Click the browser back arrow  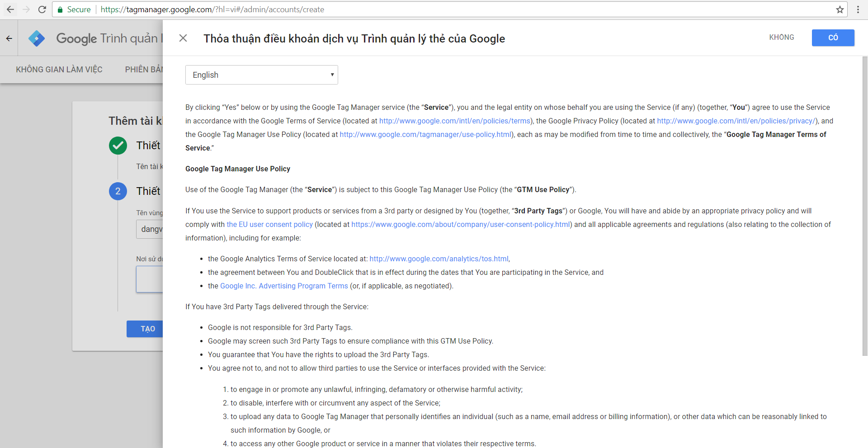click(x=10, y=9)
